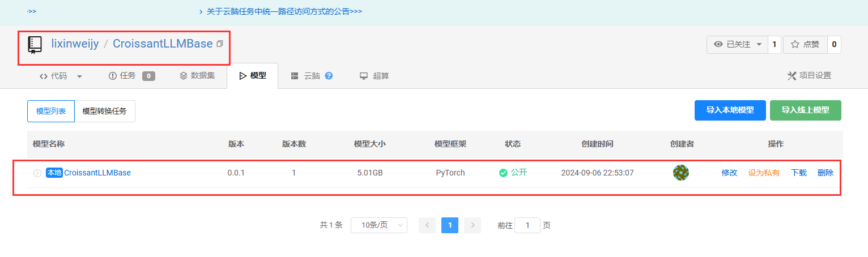Viewport: 868px width, 257px height.
Task: Set the model to private
Action: (763, 173)
